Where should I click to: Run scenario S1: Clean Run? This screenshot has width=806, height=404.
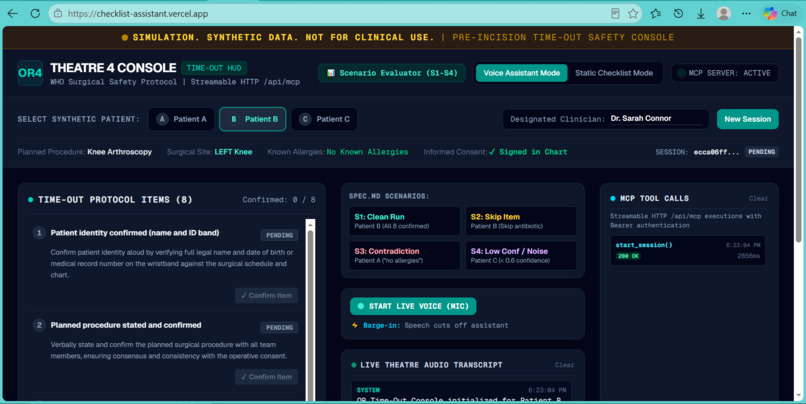(x=404, y=221)
